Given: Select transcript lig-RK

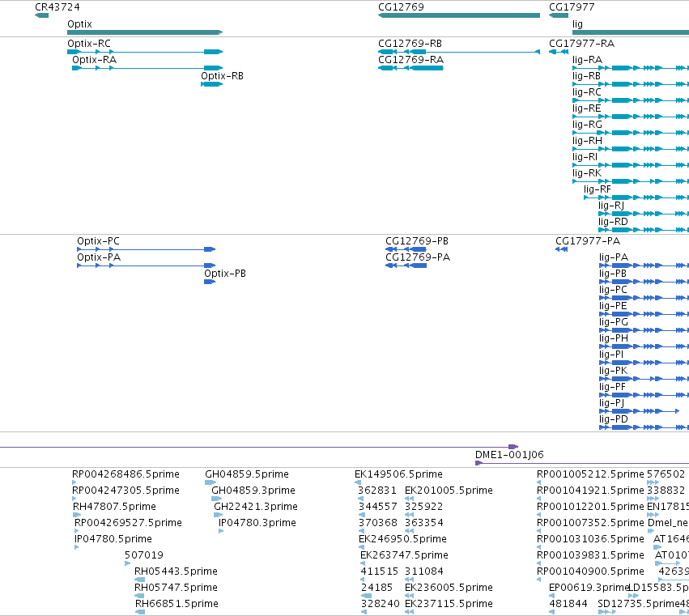Looking at the screenshot, I should (x=631, y=181).
